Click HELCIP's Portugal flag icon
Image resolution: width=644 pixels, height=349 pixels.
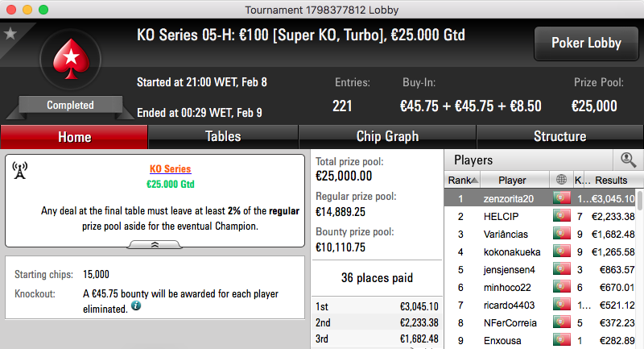tap(561, 216)
